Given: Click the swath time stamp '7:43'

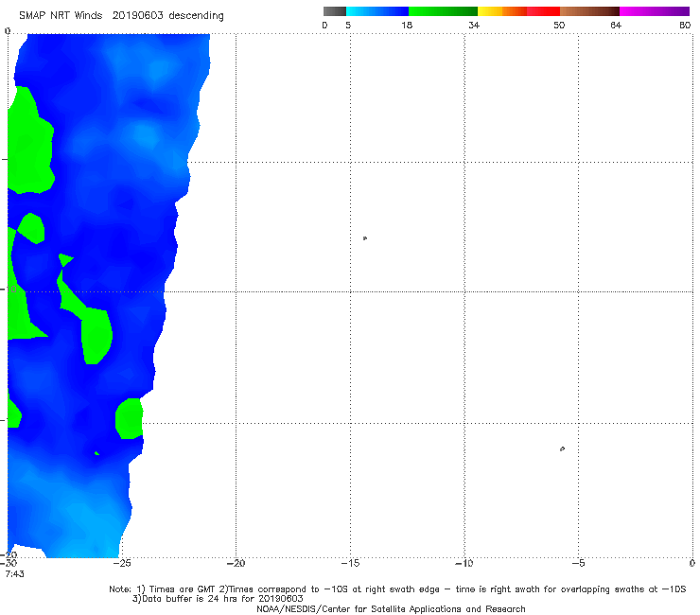Looking at the screenshot, I should point(15,574).
